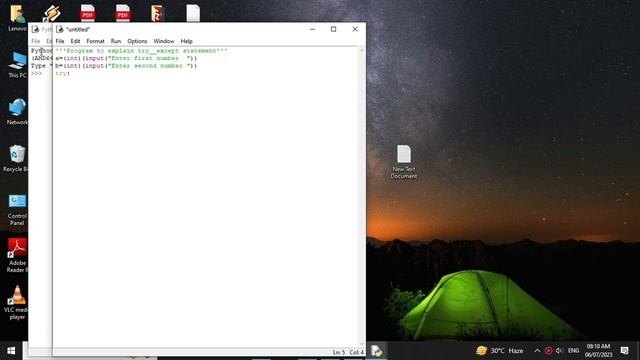Image resolution: width=640 pixels, height=360 pixels.
Task: Select the Recycle Bin desktop icon
Action: tap(16, 158)
